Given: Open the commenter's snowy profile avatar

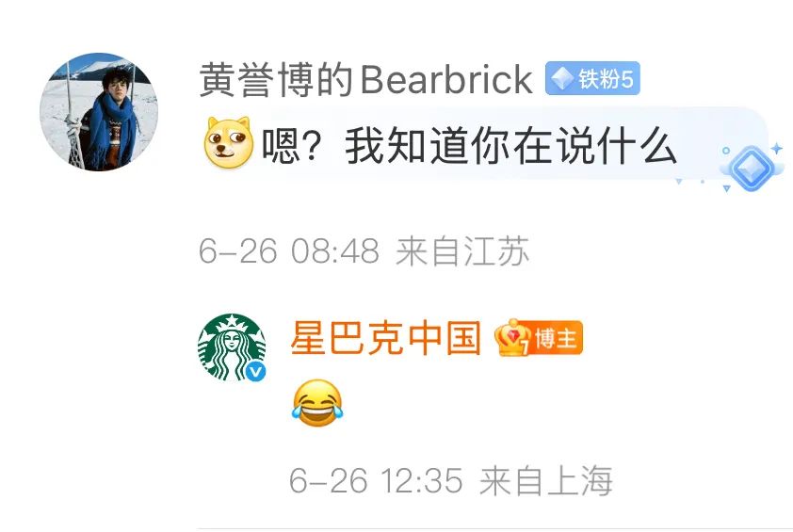Looking at the screenshot, I should click(99, 112).
